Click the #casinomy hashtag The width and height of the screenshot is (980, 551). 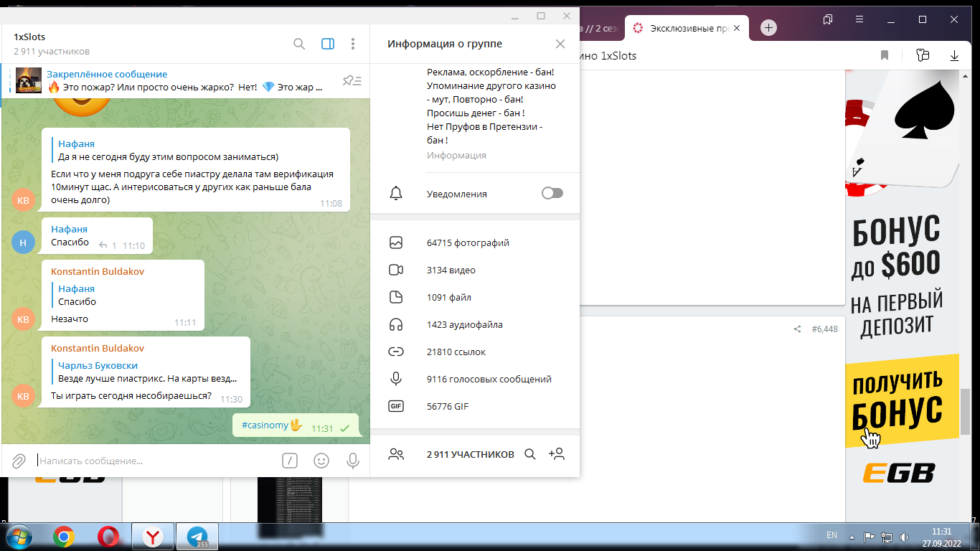coord(265,425)
